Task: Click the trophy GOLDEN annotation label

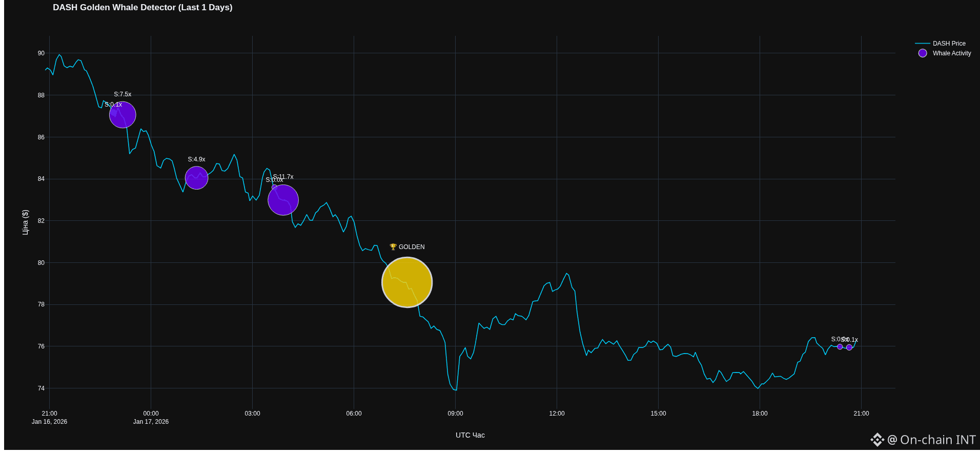Action: (x=407, y=247)
